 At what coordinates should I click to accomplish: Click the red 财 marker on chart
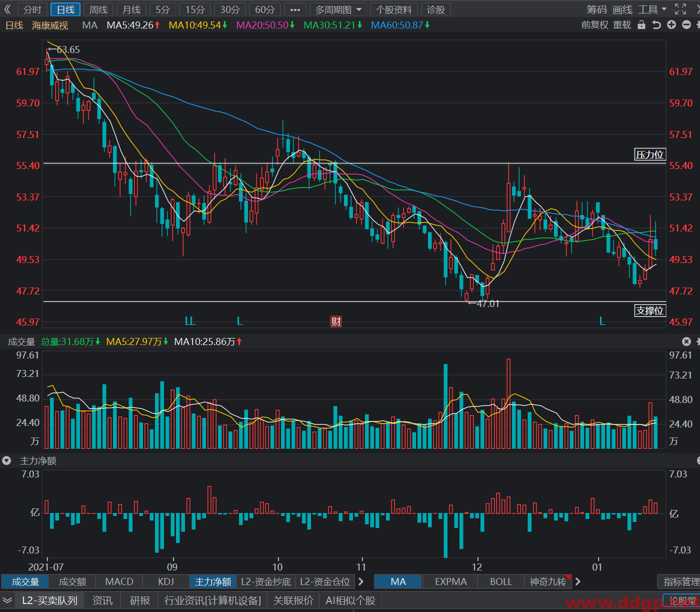(x=336, y=321)
